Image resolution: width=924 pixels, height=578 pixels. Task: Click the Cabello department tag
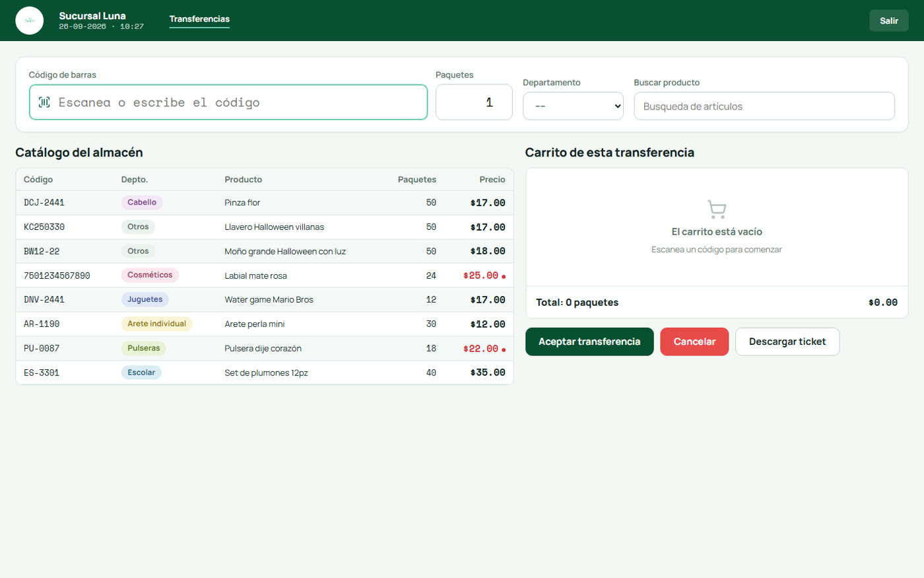(142, 202)
